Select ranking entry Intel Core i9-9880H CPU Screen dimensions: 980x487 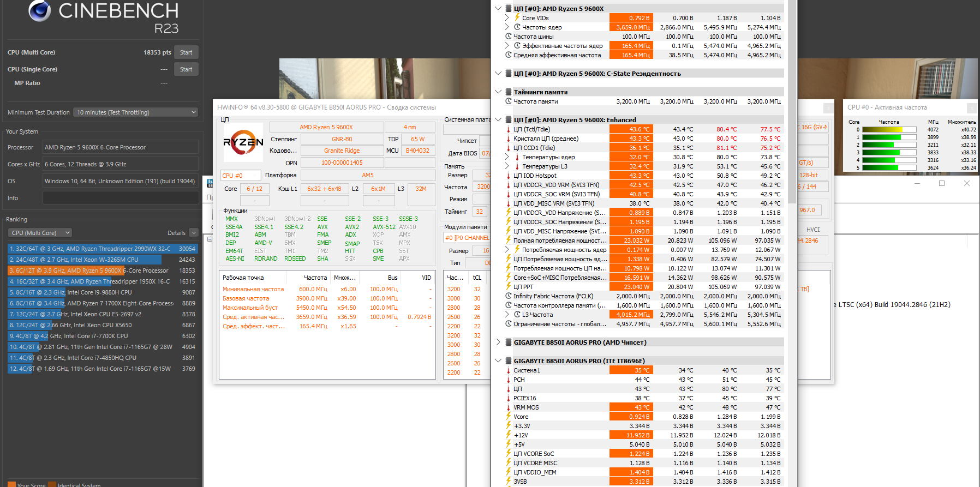point(102,292)
